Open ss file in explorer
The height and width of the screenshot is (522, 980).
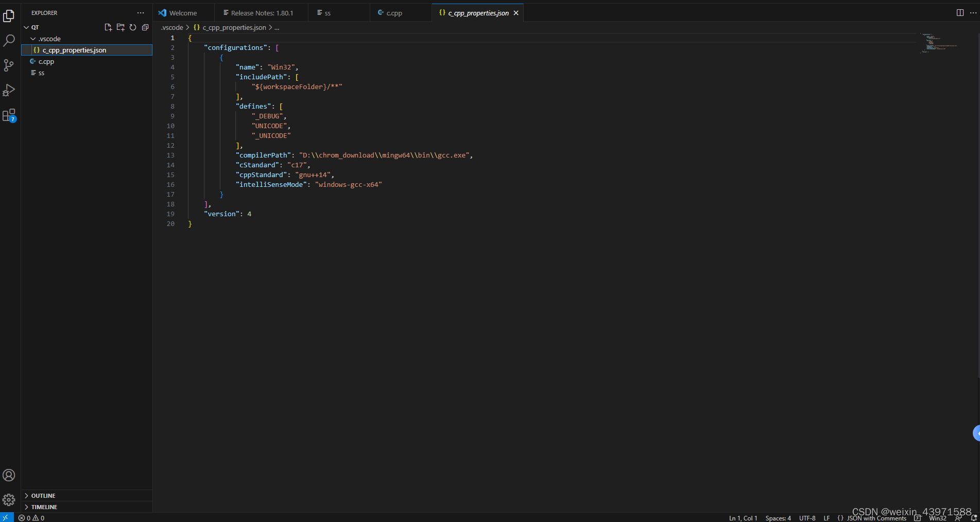click(87, 73)
